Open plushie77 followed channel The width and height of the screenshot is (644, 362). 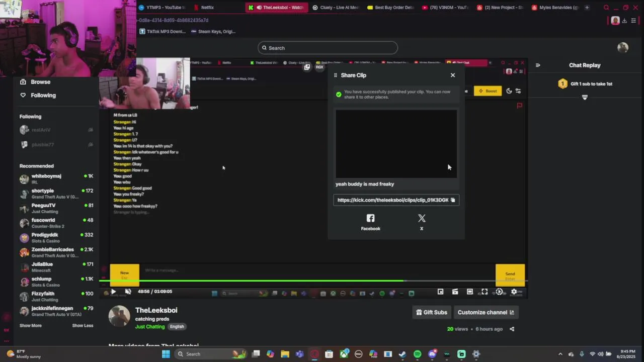56,144
